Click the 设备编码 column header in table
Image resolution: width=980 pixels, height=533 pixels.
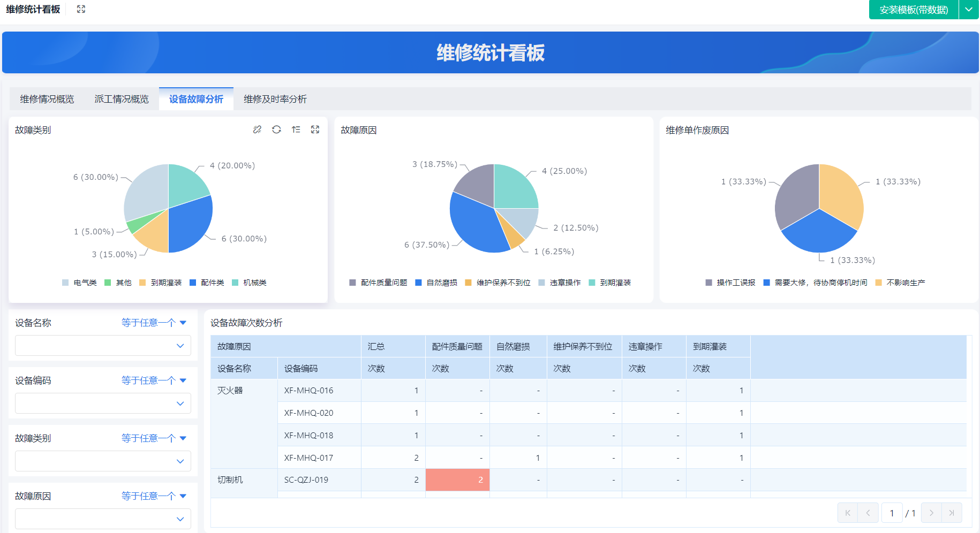click(x=319, y=369)
